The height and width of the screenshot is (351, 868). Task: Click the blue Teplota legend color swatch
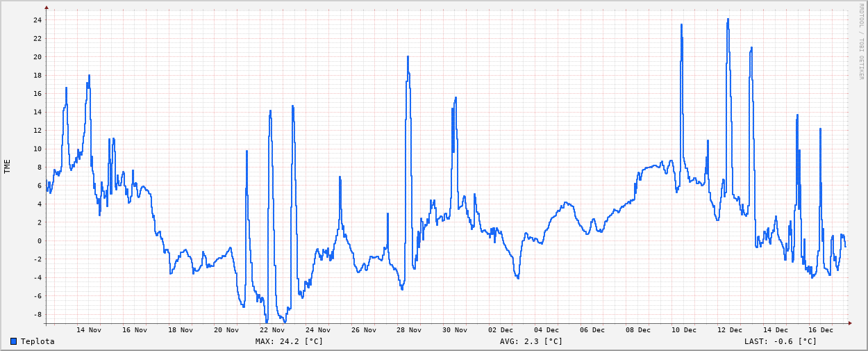13,341
